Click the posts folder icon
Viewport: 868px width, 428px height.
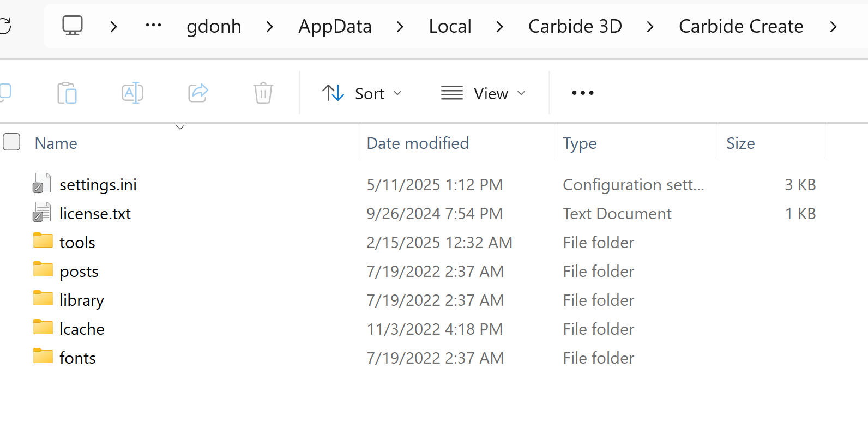43,269
